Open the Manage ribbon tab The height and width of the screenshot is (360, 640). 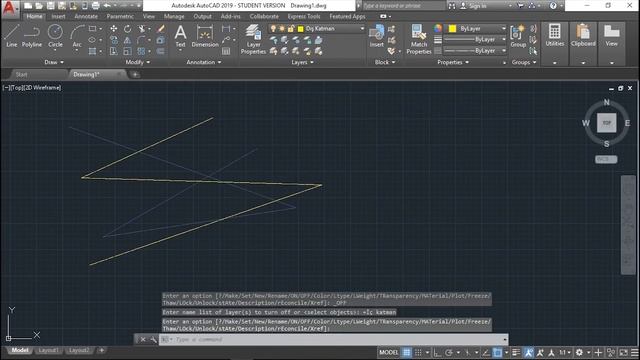coord(174,16)
